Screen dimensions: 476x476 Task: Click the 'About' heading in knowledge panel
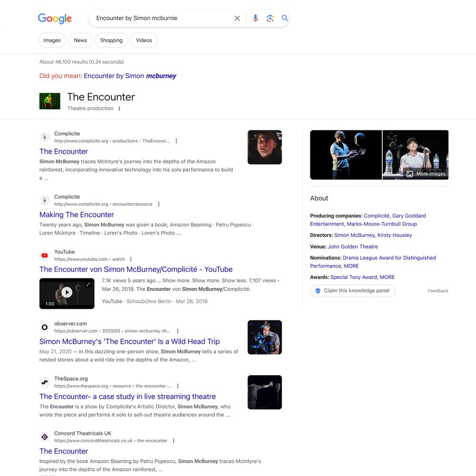pos(319,198)
